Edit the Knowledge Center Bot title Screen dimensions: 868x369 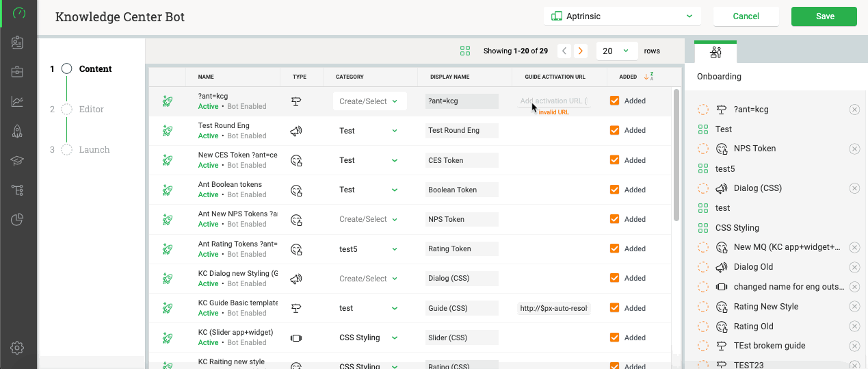[x=120, y=16]
